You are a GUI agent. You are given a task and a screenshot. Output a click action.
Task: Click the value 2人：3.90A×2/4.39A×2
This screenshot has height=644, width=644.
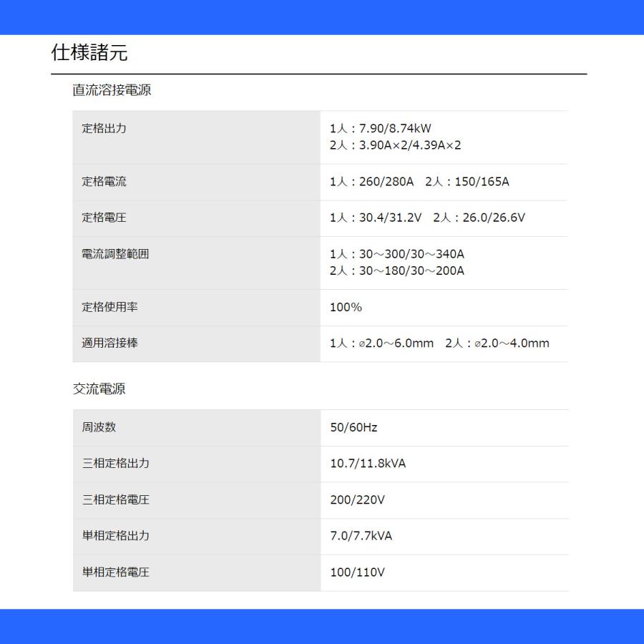(x=395, y=145)
